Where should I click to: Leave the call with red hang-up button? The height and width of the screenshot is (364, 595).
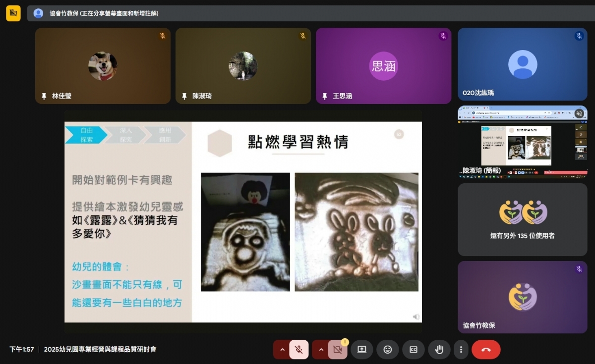coord(486,350)
